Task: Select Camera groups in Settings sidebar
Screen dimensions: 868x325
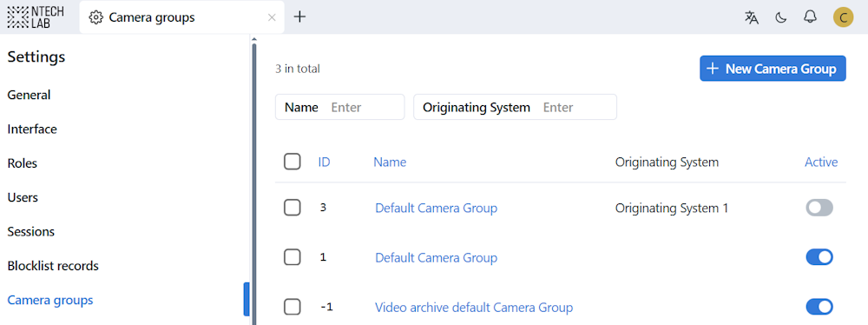Action: click(50, 300)
